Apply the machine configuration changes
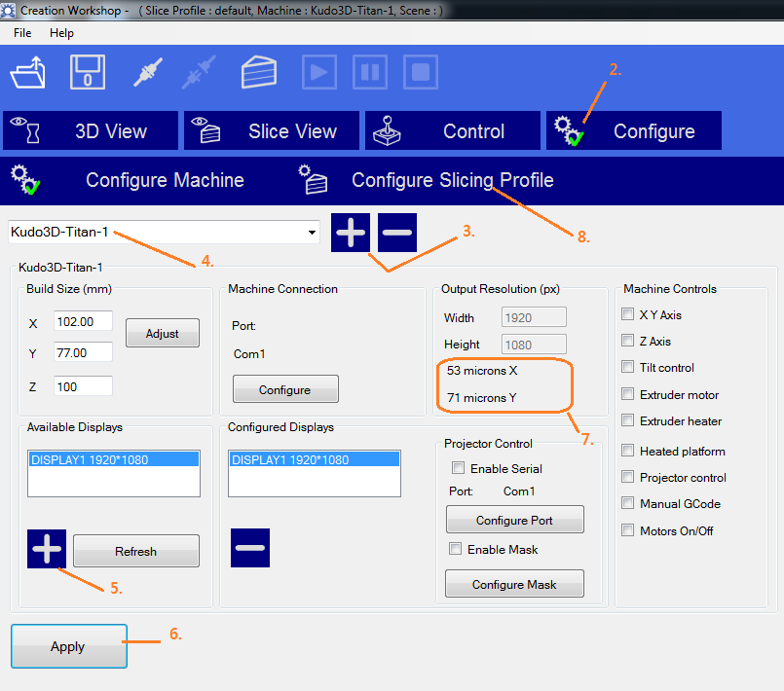The width and height of the screenshot is (784, 691). [68, 646]
